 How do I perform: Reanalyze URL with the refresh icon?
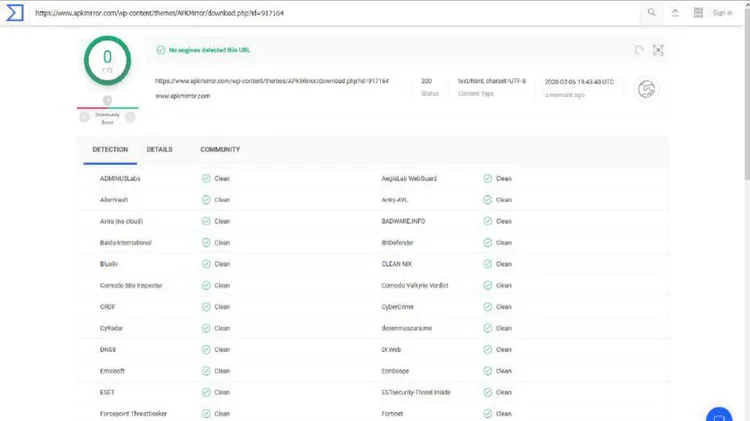click(x=639, y=50)
